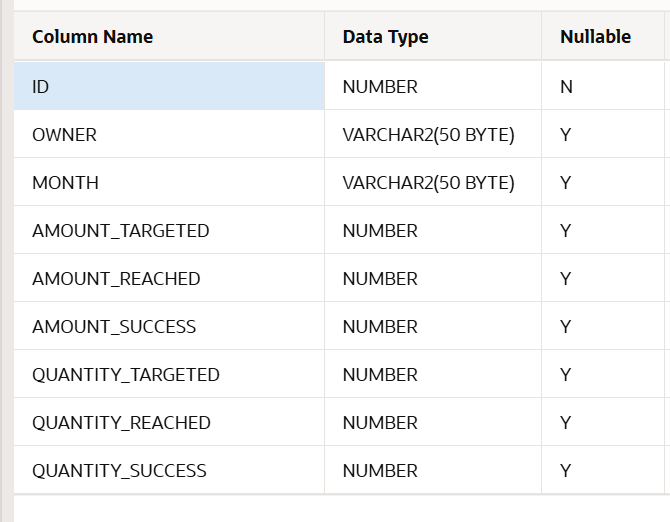Click the AMOUNT_REACHED cell
The image size is (670, 522).
(x=116, y=279)
